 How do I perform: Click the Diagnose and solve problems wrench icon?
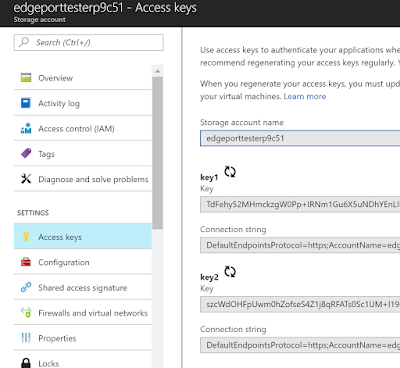pos(26,179)
